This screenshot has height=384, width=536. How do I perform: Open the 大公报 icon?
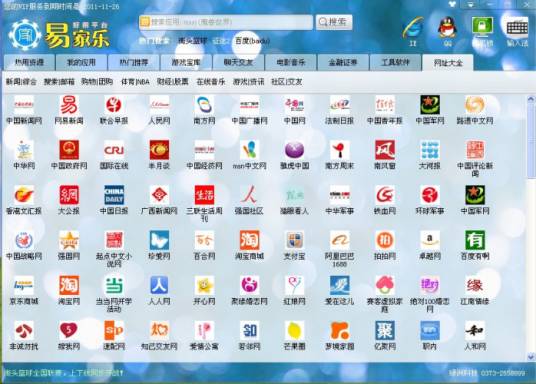(69, 195)
